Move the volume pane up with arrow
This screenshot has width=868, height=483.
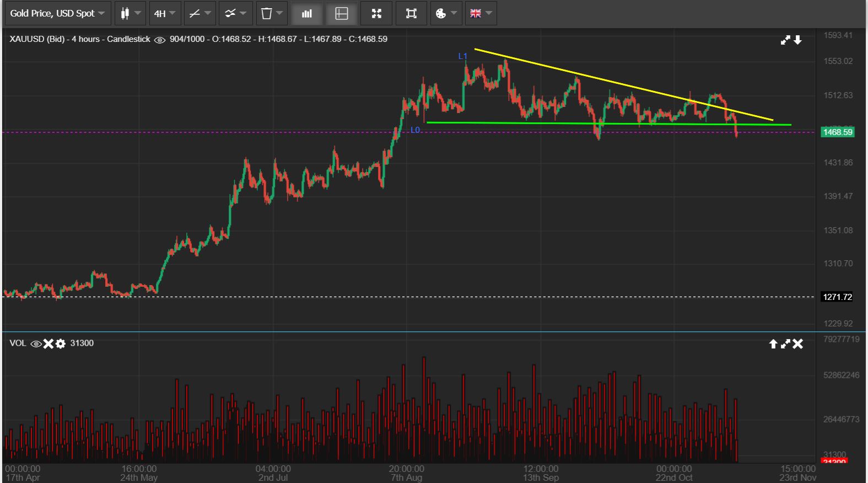(x=773, y=344)
